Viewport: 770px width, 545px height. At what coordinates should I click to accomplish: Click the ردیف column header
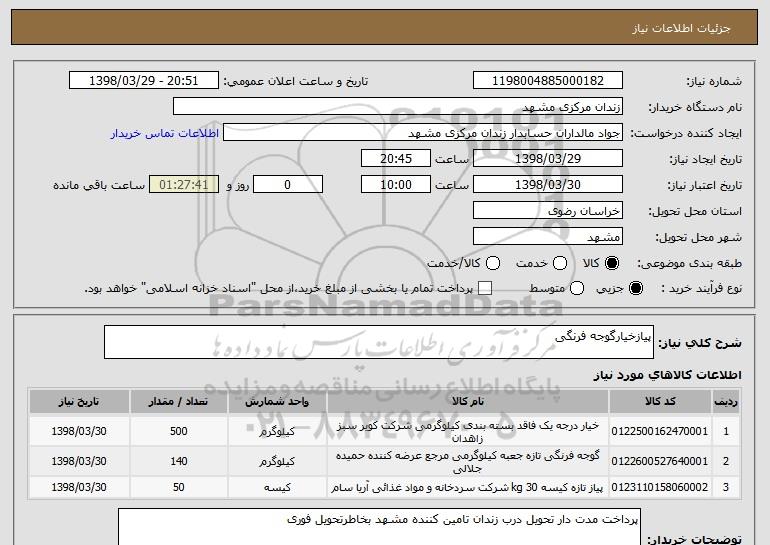[x=726, y=402]
